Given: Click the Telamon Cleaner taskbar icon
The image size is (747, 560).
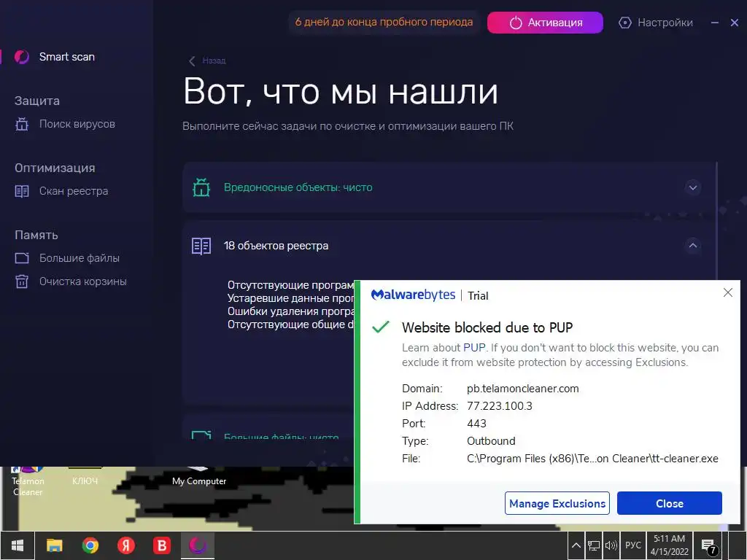Looking at the screenshot, I should coord(198,545).
